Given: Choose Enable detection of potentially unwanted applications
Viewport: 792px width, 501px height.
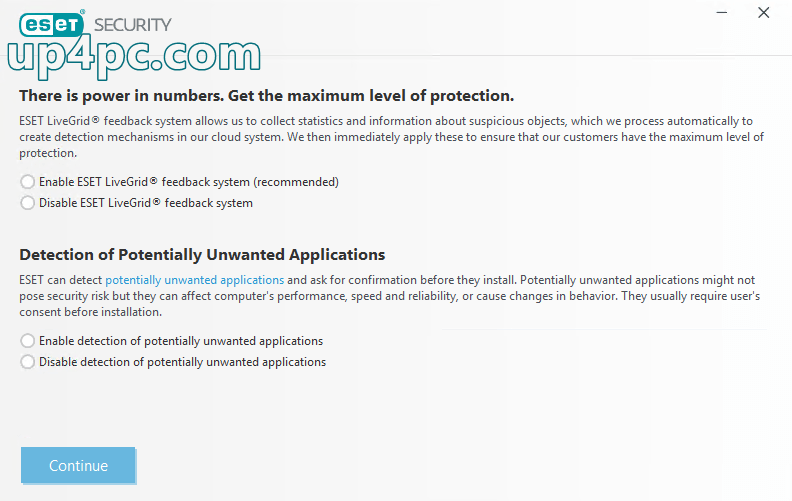Looking at the screenshot, I should pos(27,341).
